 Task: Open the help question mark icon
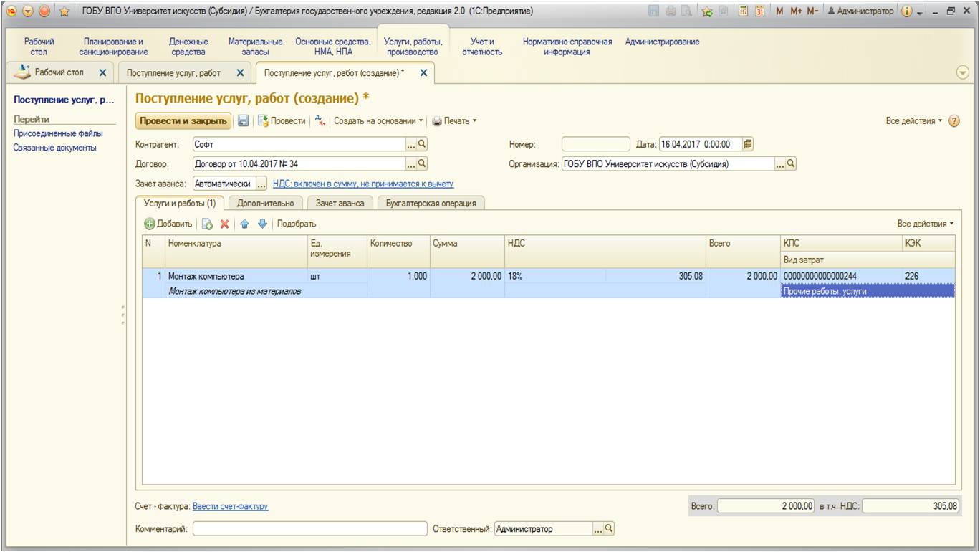[x=953, y=121]
